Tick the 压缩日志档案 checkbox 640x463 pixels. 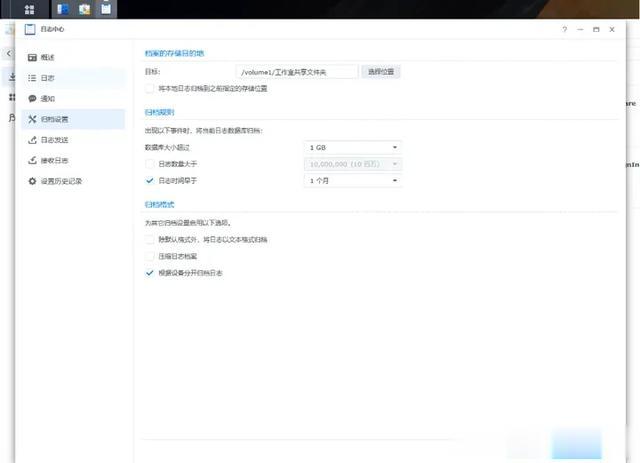point(150,256)
